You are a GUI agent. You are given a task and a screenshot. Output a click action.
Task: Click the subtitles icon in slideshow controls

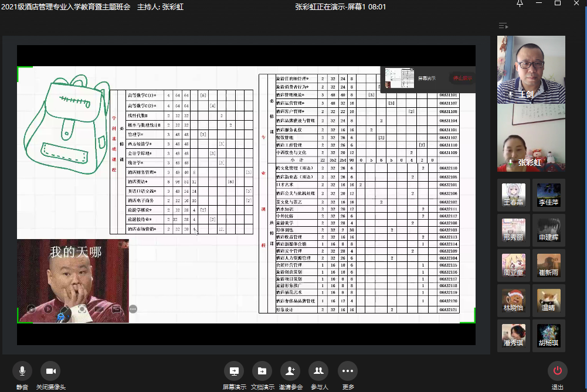pyautogui.click(x=116, y=309)
